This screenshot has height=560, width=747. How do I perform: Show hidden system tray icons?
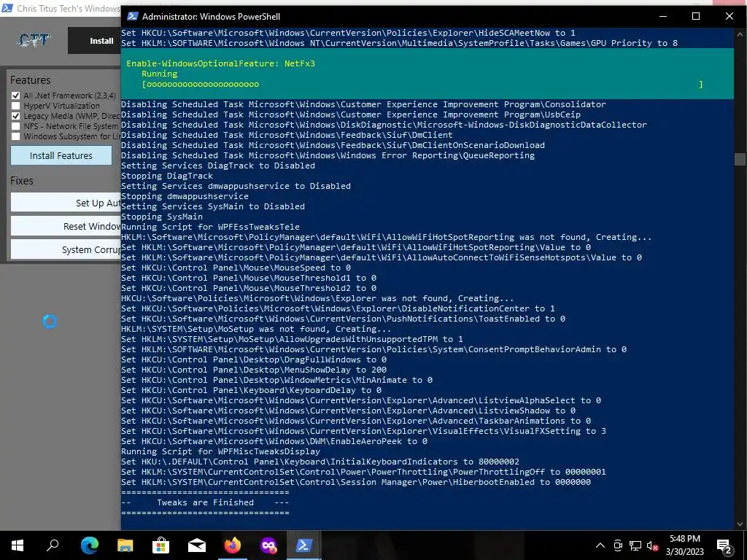[x=600, y=545]
